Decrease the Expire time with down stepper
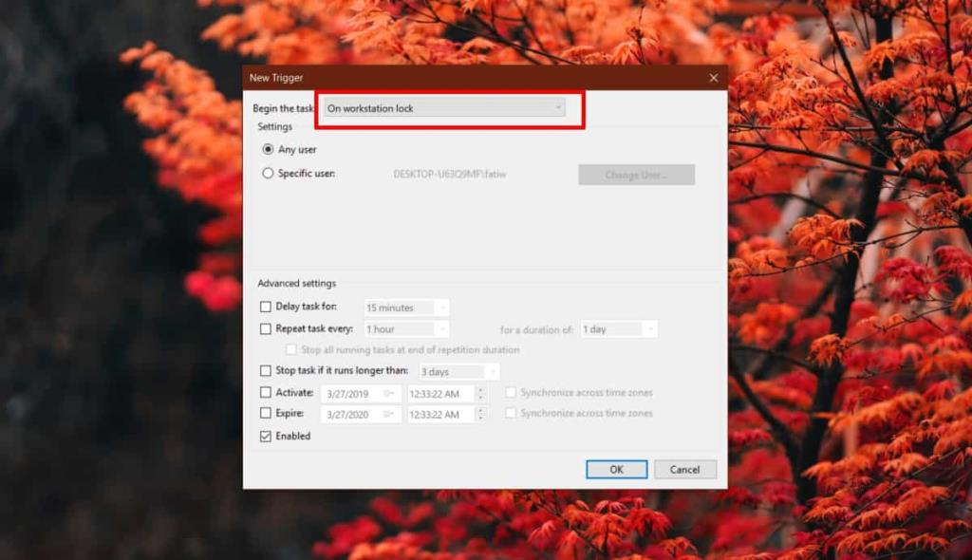 point(482,416)
